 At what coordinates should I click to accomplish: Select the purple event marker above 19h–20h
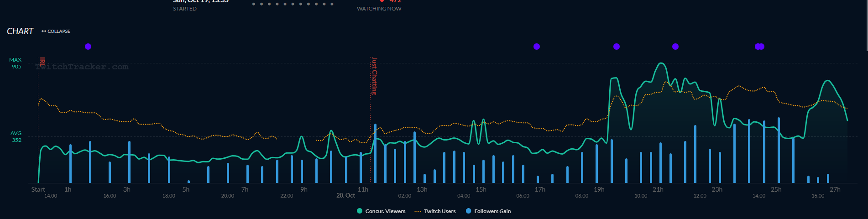(x=617, y=47)
